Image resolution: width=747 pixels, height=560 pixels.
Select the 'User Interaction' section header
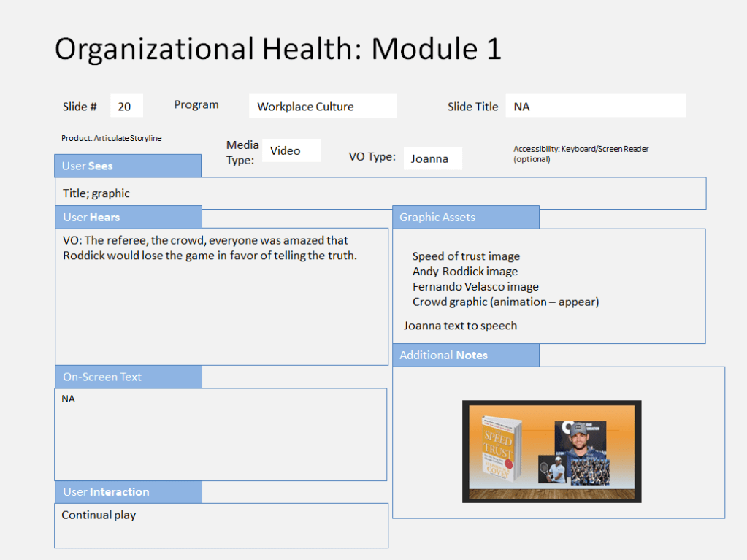pos(128,491)
